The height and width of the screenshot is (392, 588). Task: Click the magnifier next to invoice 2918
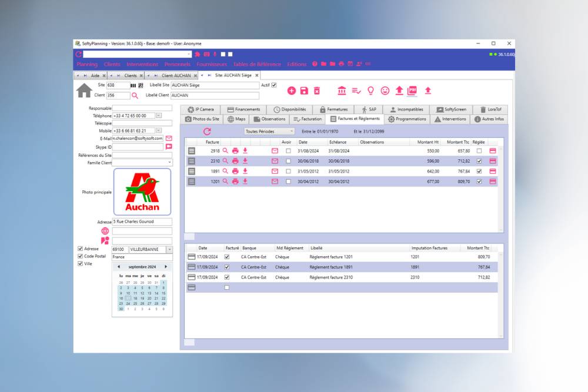[225, 151]
